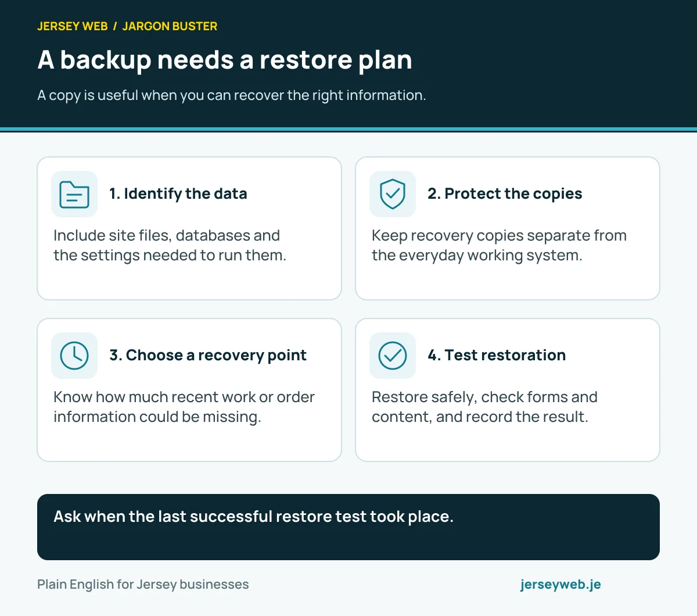Click the banner "Ask when the last successful restore test took place."
The image size is (697, 616).
(x=348, y=527)
